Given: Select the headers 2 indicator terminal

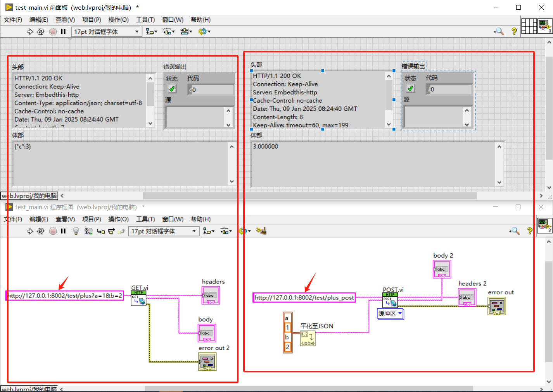Looking at the screenshot, I should pyautogui.click(x=467, y=297).
